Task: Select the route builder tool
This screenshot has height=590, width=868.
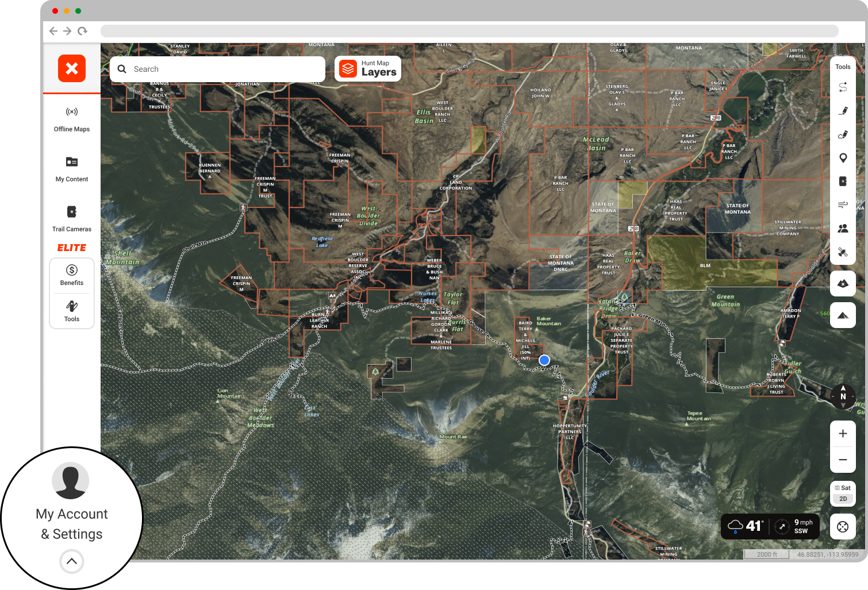Action: (x=843, y=87)
